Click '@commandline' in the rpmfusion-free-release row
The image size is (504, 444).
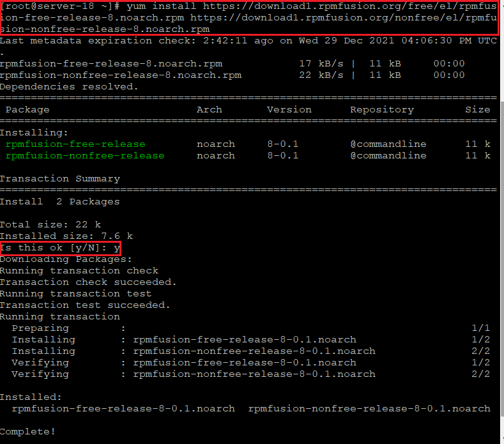[388, 144]
